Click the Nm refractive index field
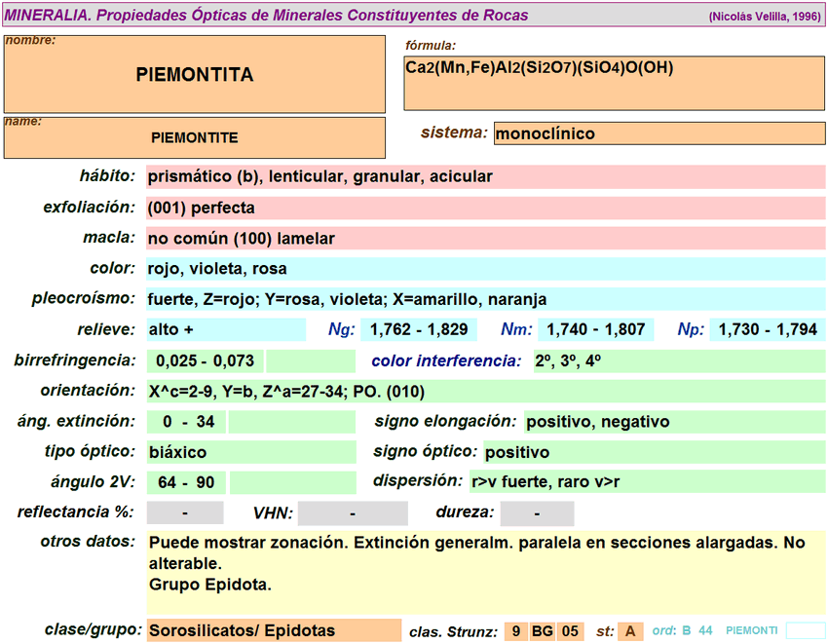Screen dimensions: 828x644 pos(594,329)
